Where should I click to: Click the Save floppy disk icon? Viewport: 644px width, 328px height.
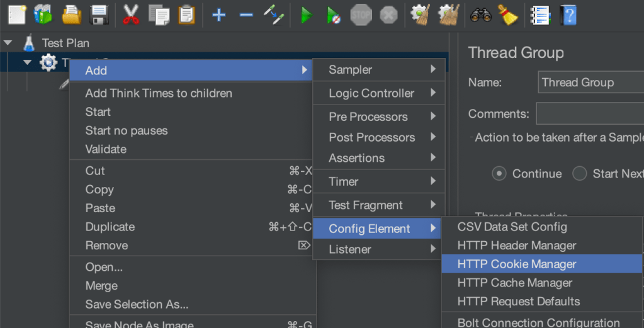tap(99, 14)
